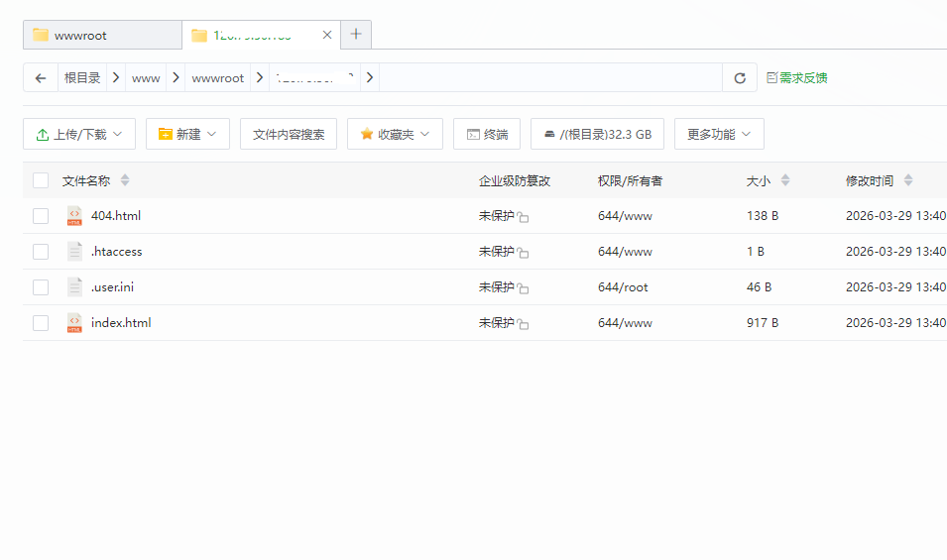Viewport: 947px width, 560px height.
Task: Click the 917 B size cell
Action: [763, 323]
